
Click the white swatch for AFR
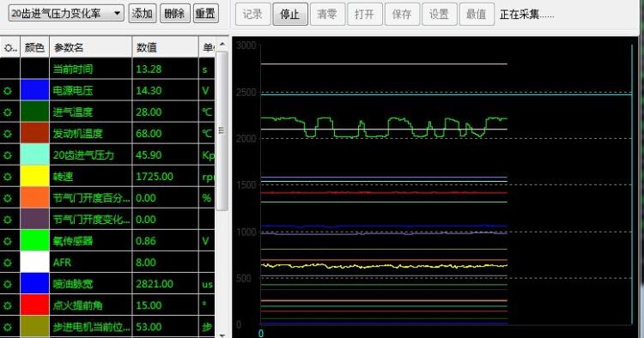34,263
